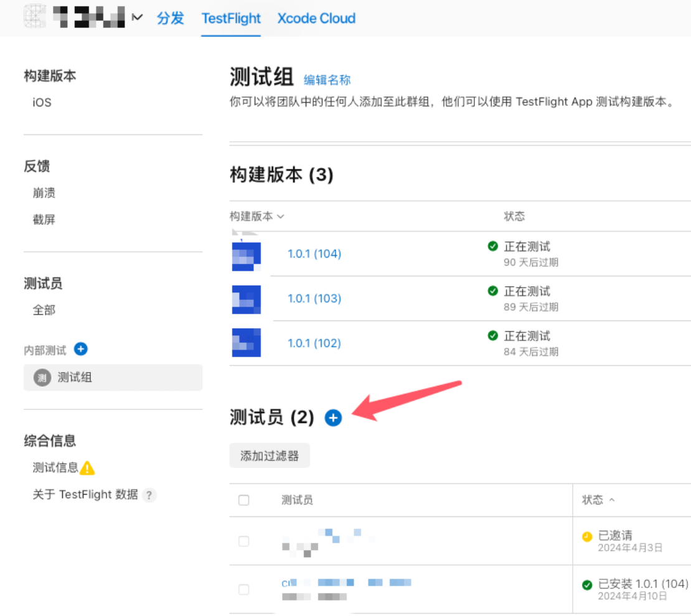This screenshot has height=616, width=691.
Task: Select the 测试组 group in sidebar
Action: (x=113, y=378)
